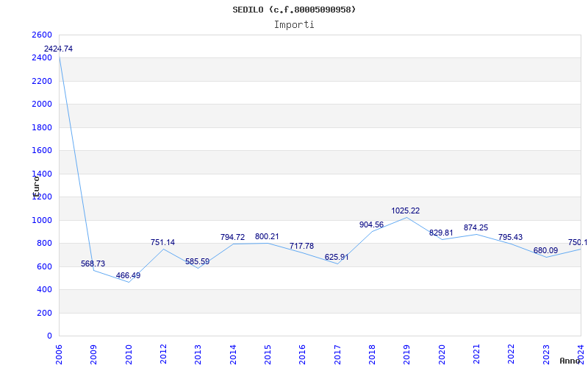Click the 400 y-axis value
Image resolution: width=588 pixels, height=368 pixels.
44,289
